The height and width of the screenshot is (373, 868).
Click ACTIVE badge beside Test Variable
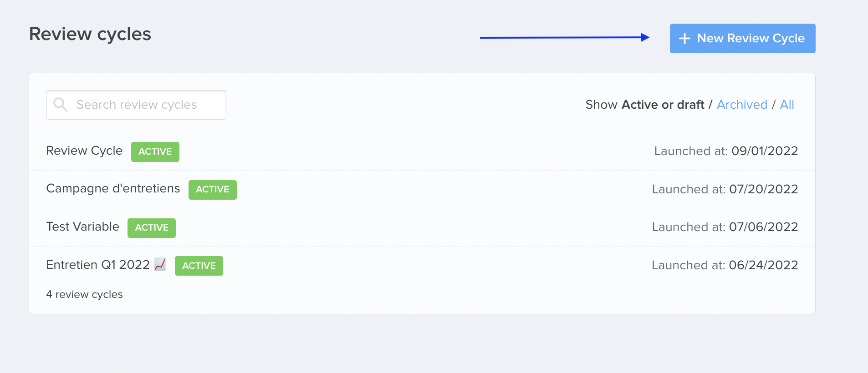pos(152,228)
